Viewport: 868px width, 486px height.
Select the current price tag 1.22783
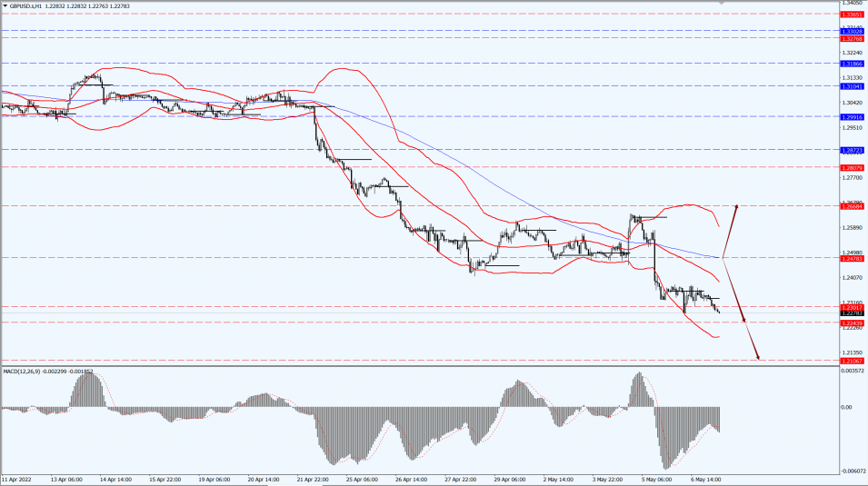click(x=852, y=313)
